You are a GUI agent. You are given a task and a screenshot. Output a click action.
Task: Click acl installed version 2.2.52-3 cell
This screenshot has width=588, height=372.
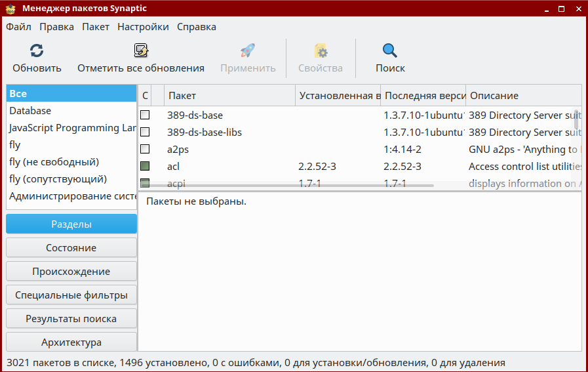coord(317,166)
